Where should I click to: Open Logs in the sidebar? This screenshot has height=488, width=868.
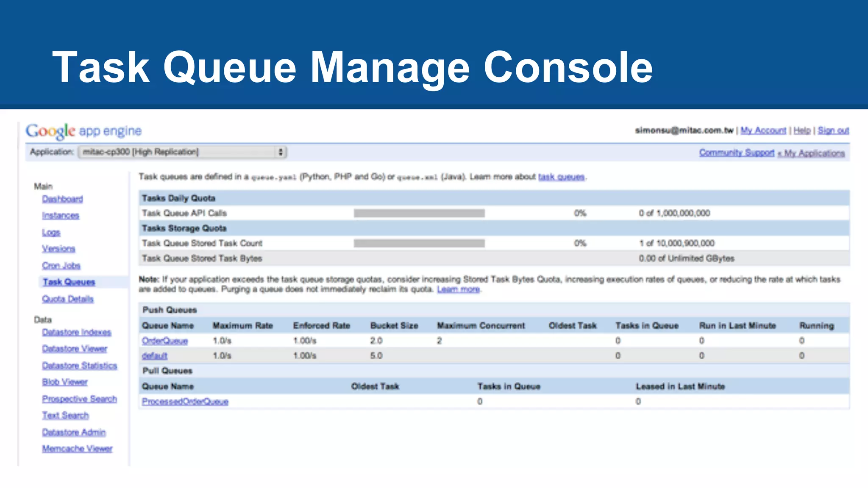point(51,233)
